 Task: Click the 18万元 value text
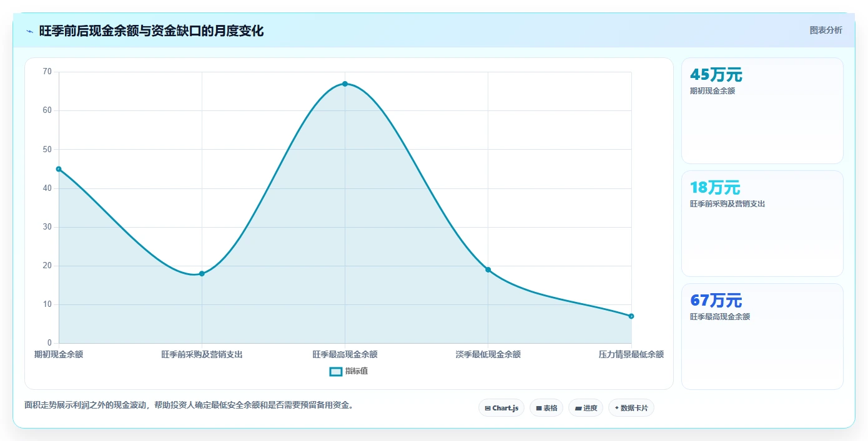(x=714, y=187)
